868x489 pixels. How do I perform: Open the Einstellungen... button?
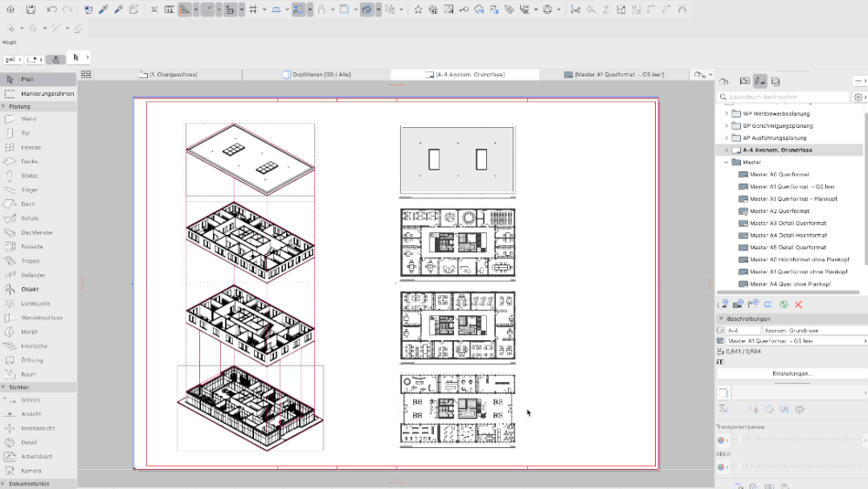pyautogui.click(x=792, y=374)
